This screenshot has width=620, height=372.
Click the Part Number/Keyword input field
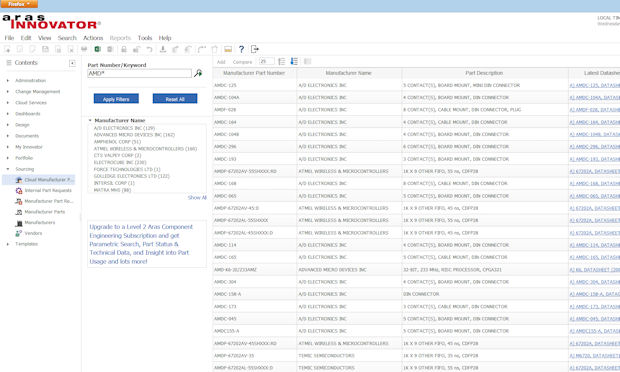139,73
